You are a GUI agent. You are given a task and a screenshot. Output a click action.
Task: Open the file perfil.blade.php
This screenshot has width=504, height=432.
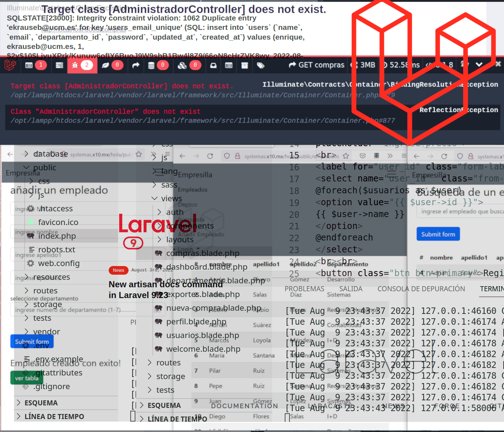coord(196,321)
